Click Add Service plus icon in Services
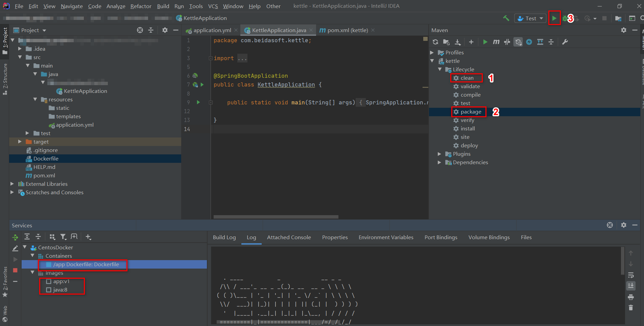This screenshot has height=326, width=644. tap(88, 237)
